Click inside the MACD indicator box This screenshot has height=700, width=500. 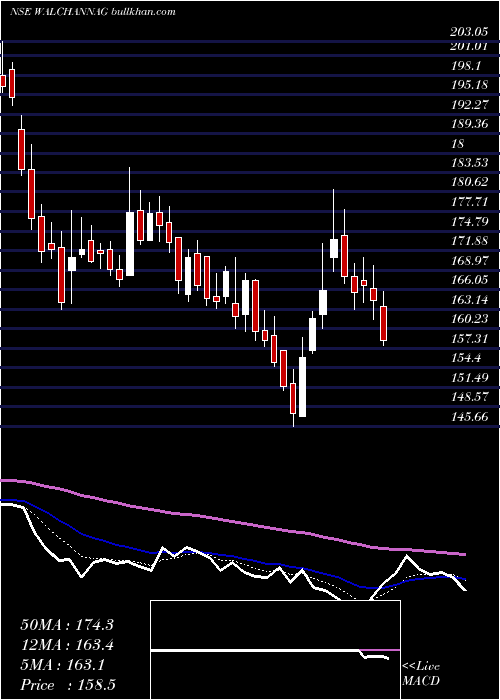pyautogui.click(x=275, y=650)
